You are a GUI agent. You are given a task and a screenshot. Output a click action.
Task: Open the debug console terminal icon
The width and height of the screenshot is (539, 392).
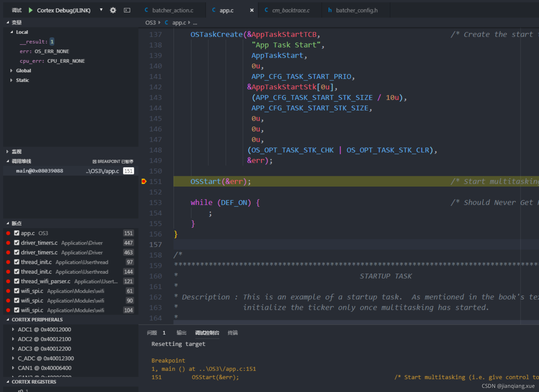coord(127,10)
